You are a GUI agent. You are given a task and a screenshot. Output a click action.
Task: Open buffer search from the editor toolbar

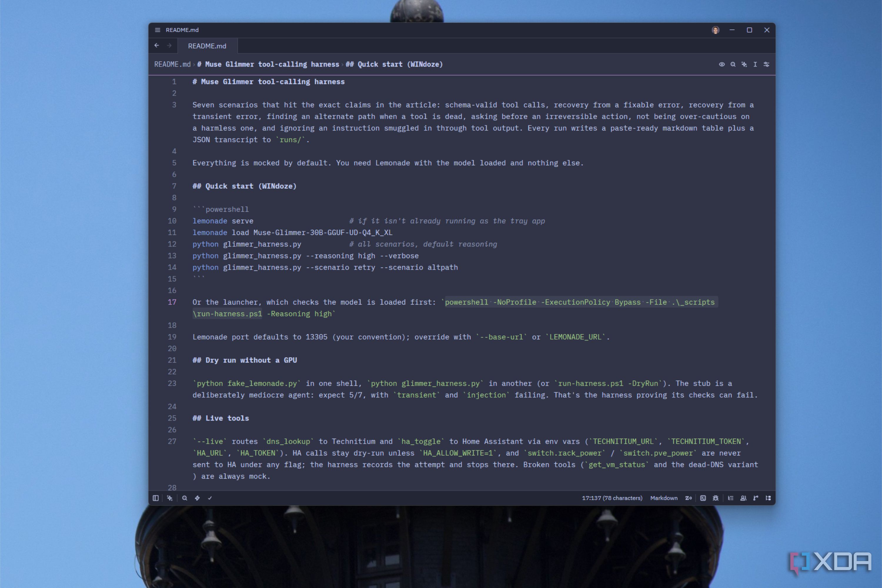click(x=733, y=64)
